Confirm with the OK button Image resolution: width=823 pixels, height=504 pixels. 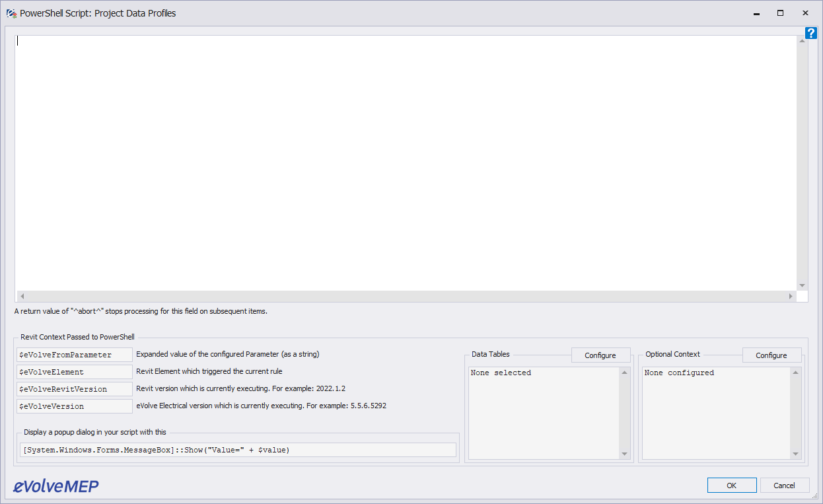731,486
